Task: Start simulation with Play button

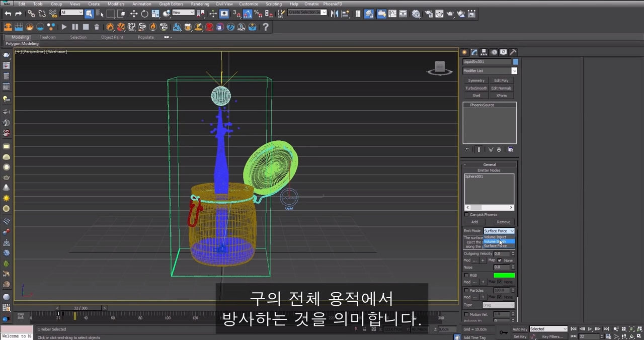Action: [x=64, y=27]
